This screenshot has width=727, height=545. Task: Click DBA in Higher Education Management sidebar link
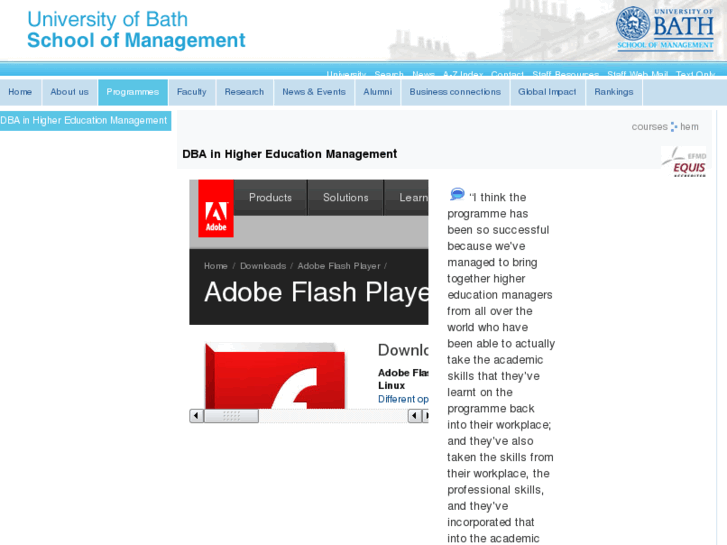click(x=84, y=121)
